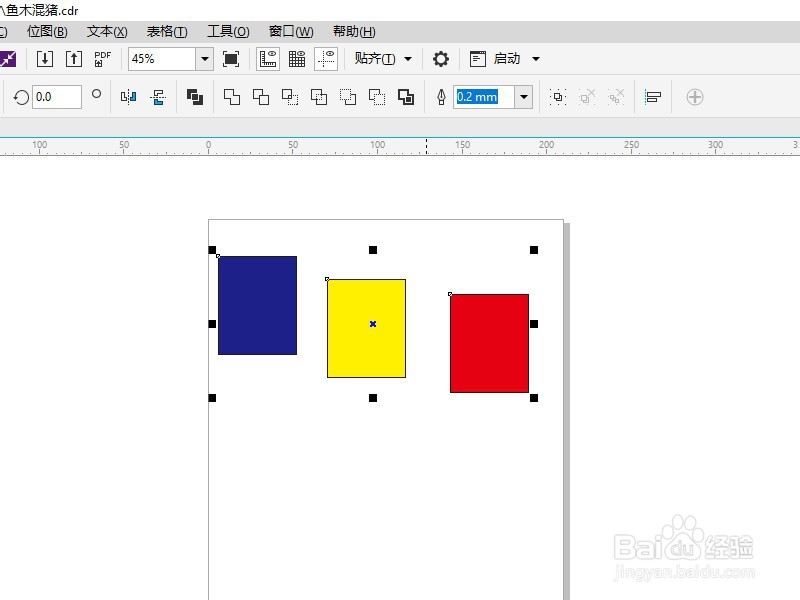Open the Options gear icon
The image size is (800, 600).
[x=441, y=59]
